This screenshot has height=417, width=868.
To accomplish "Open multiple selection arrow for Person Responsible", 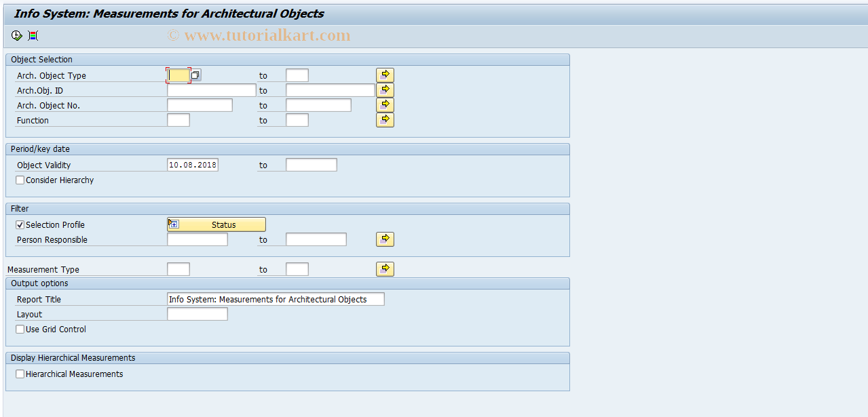I will click(385, 239).
